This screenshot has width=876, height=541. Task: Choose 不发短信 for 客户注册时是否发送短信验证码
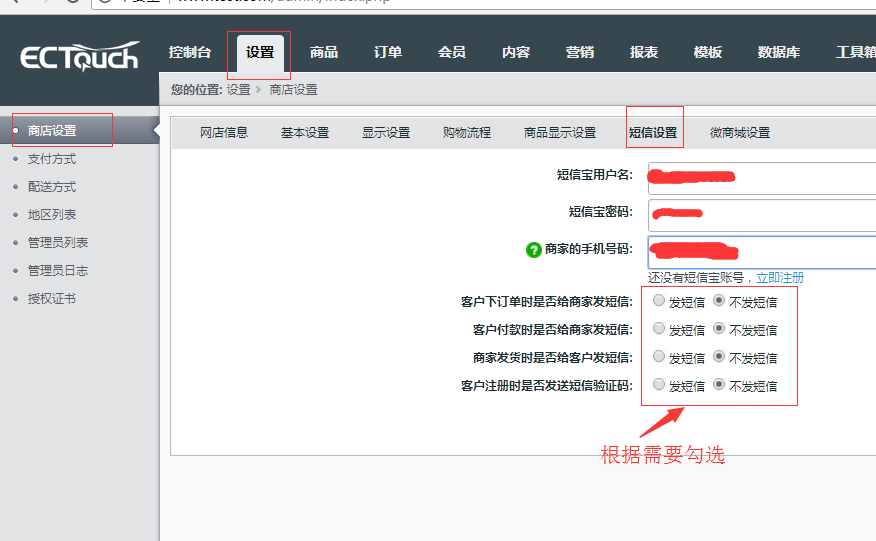click(x=718, y=384)
